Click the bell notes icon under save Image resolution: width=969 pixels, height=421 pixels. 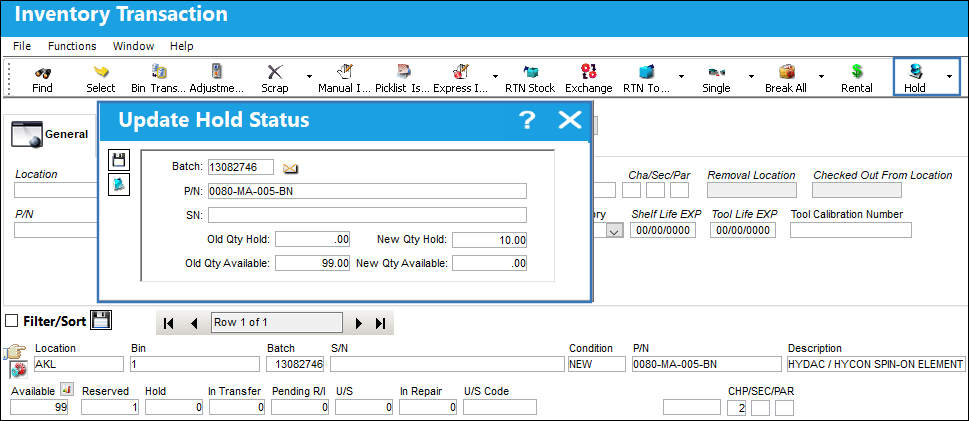click(x=119, y=185)
